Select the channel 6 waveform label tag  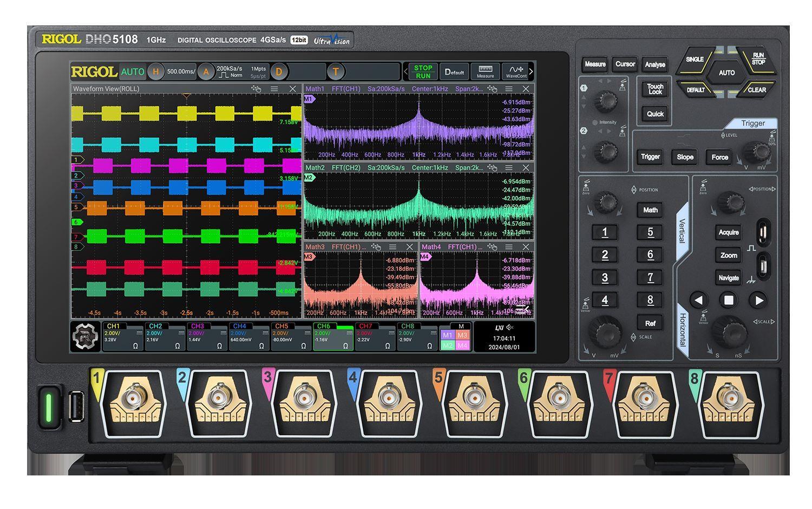[78, 222]
